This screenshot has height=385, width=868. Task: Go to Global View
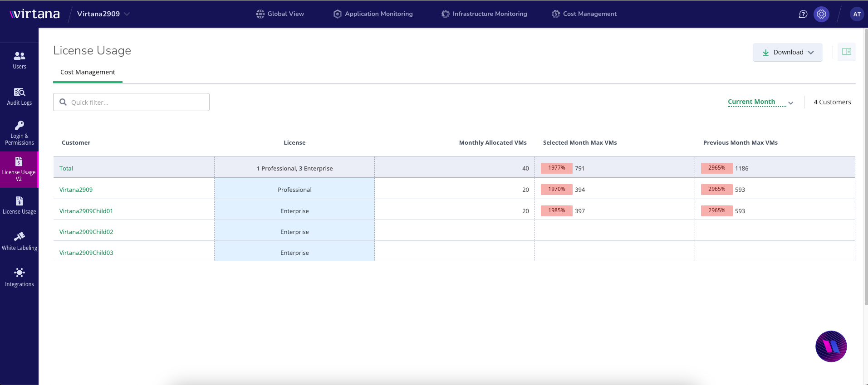click(280, 14)
